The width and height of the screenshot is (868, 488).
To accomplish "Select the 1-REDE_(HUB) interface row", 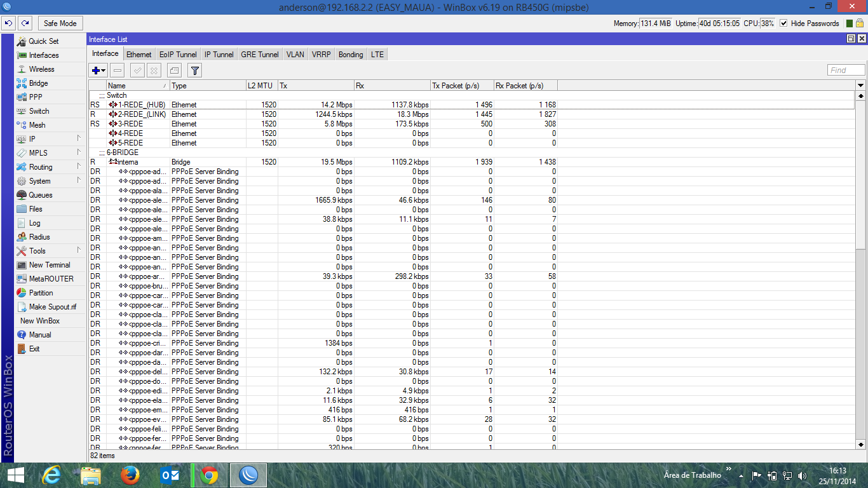I will pyautogui.click(x=471, y=105).
